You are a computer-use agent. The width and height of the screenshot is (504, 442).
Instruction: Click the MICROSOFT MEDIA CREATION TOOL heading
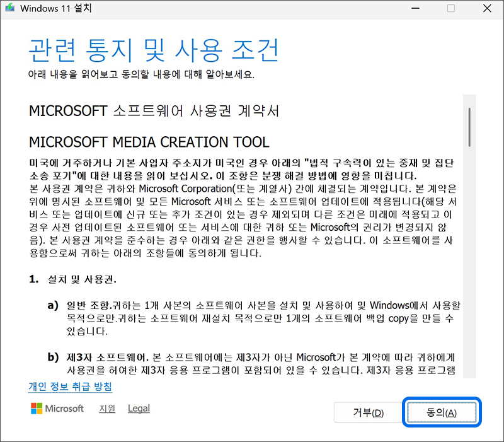click(x=148, y=142)
